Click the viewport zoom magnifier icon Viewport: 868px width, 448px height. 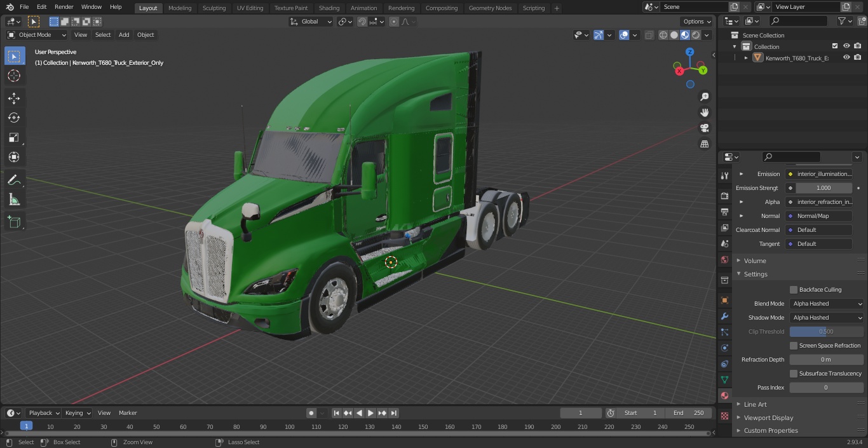(704, 97)
